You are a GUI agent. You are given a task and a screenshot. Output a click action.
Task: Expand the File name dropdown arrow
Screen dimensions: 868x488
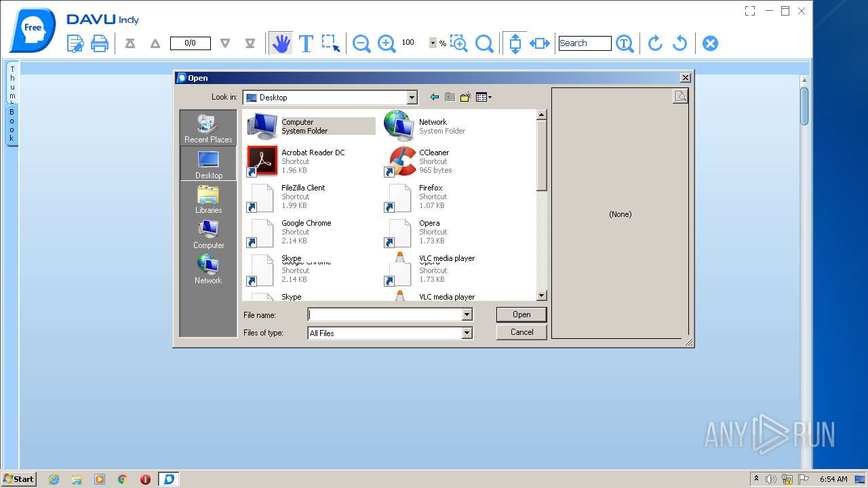[467, 314]
